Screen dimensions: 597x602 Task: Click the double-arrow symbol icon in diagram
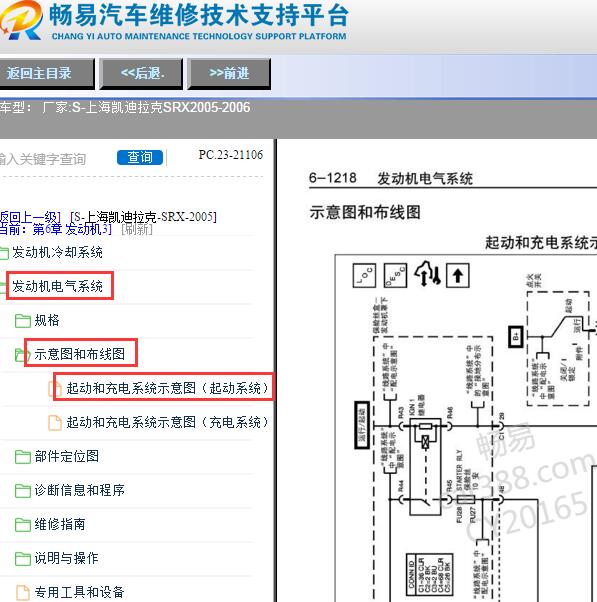[427, 274]
